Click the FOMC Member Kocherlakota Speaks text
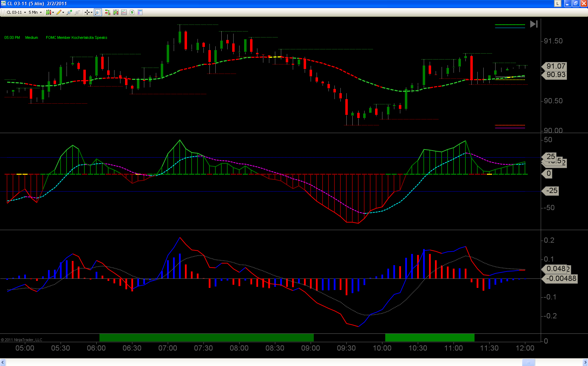The image size is (588, 366). point(77,37)
